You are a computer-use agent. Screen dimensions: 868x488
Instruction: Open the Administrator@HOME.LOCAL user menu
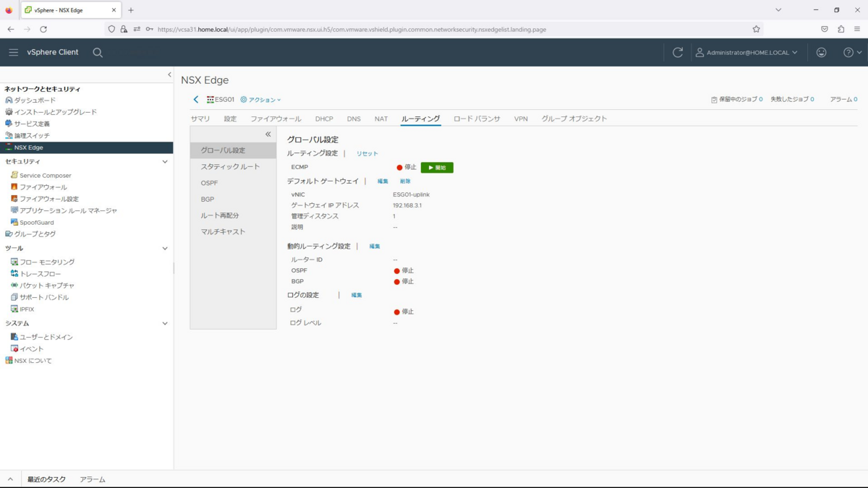tap(746, 52)
